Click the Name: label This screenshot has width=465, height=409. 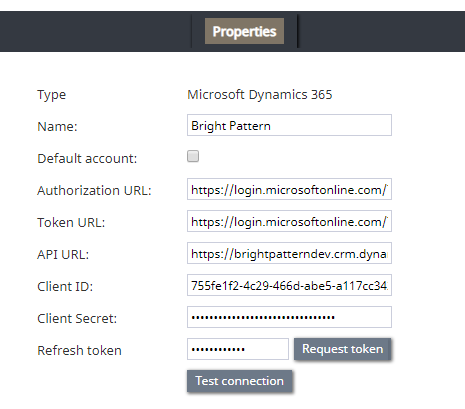57,127
